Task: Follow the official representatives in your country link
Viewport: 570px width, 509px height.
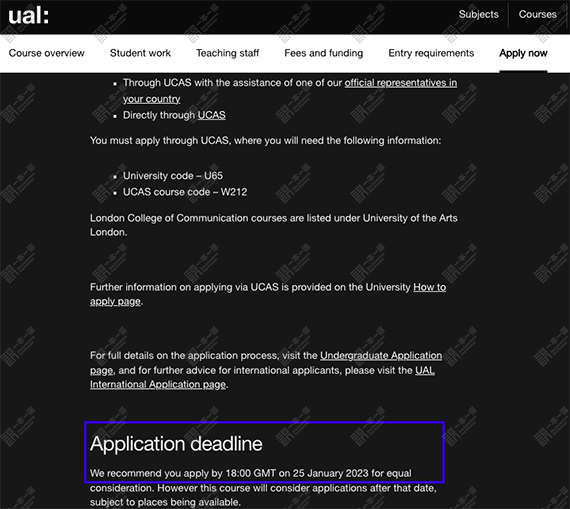Action: (401, 83)
